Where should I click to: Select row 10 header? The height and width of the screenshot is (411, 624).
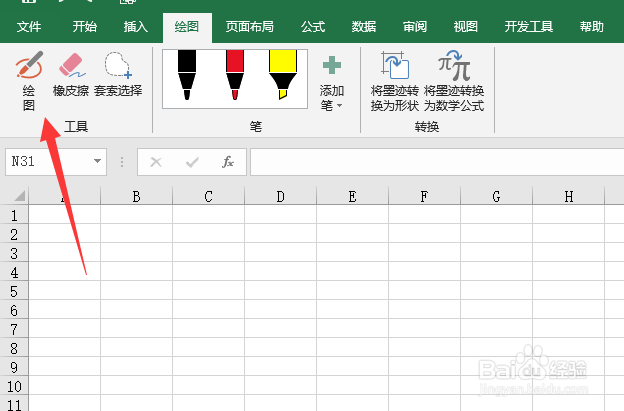tap(14, 386)
